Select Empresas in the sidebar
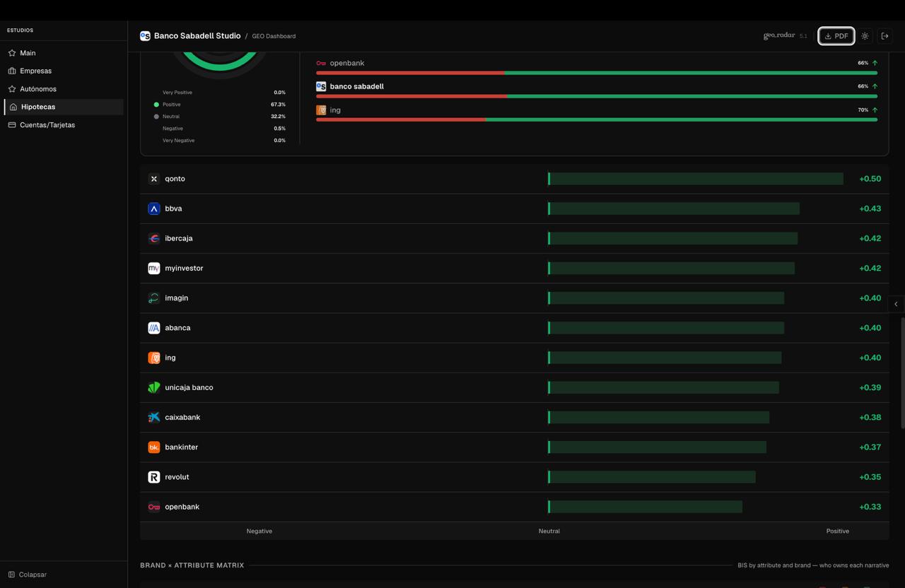905x588 pixels. coord(35,71)
